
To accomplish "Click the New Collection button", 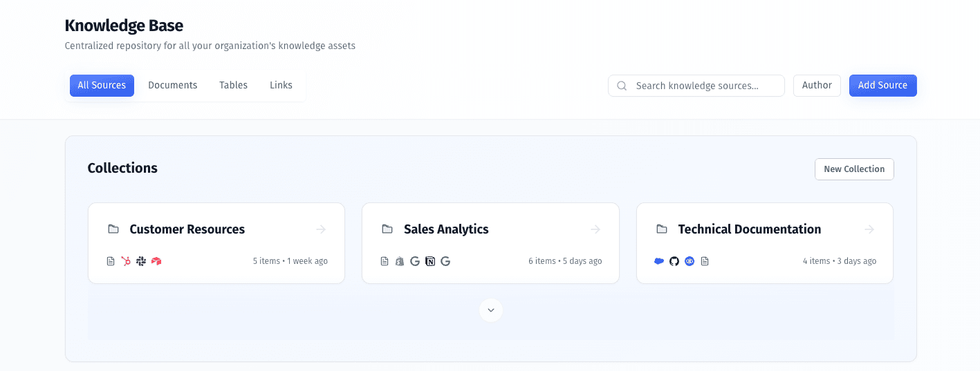I will [854, 169].
